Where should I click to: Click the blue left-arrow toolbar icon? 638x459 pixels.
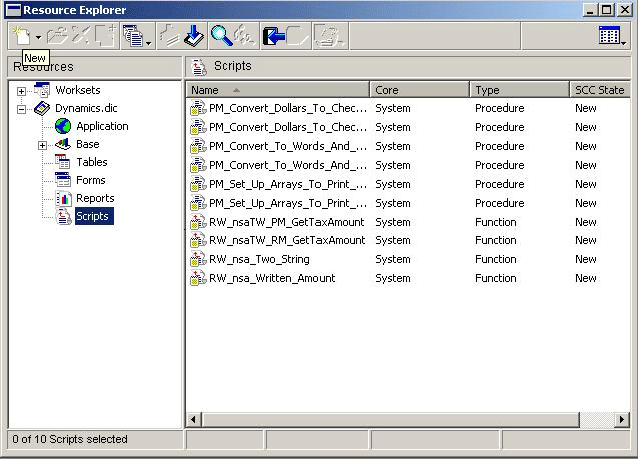click(x=273, y=36)
